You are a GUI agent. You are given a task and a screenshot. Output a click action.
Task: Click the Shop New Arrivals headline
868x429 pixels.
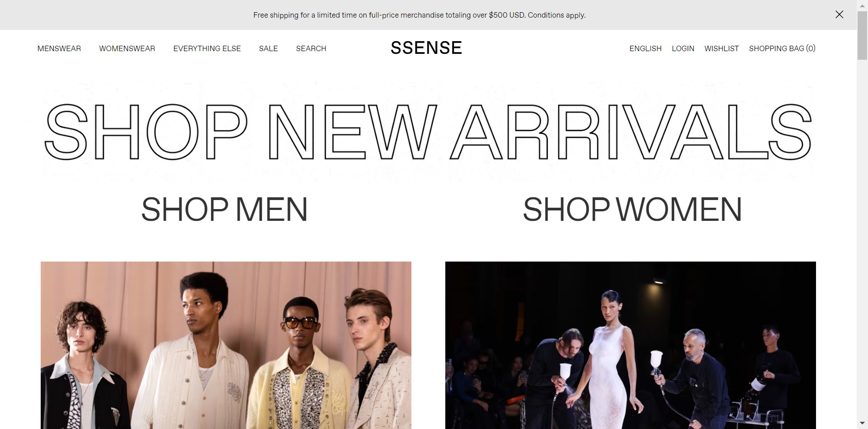428,132
